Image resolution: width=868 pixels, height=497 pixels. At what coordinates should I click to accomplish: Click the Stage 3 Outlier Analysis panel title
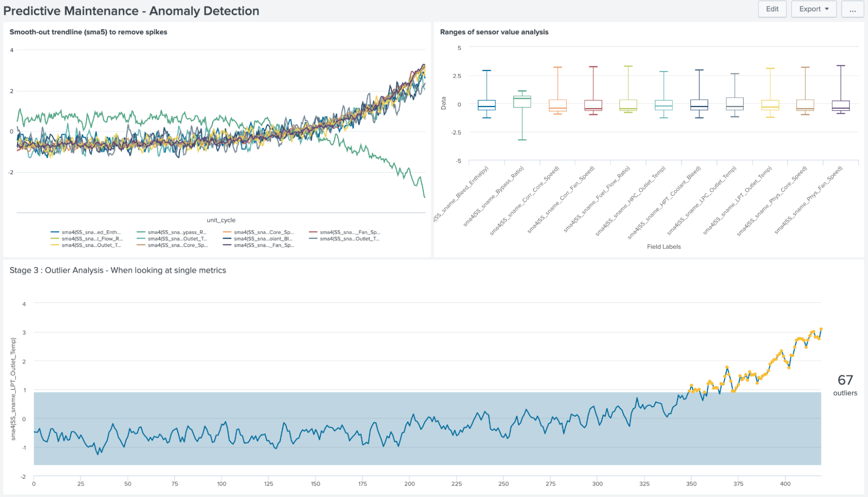click(118, 270)
